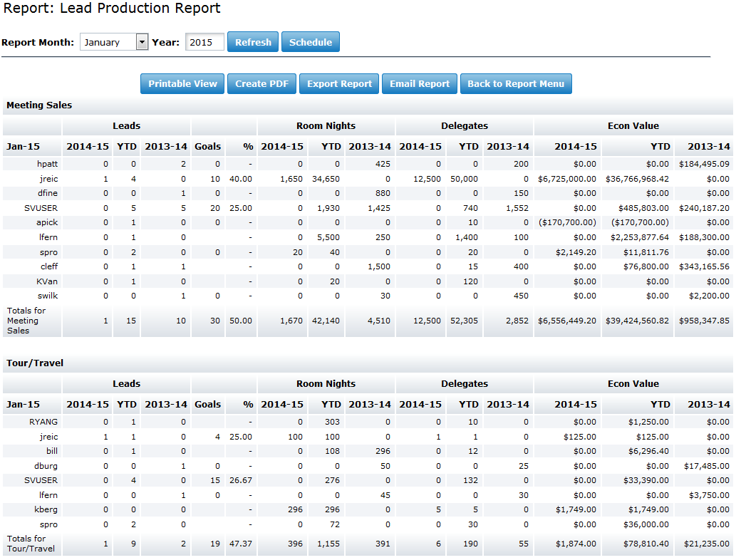Select the $1,874.00 total cell
The width and height of the screenshot is (736, 560).
[576, 544]
